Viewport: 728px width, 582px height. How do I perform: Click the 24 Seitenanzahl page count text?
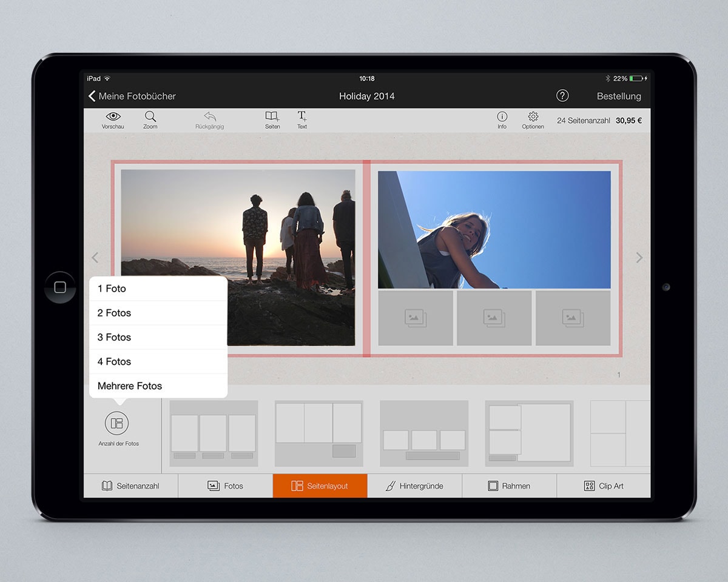point(583,121)
